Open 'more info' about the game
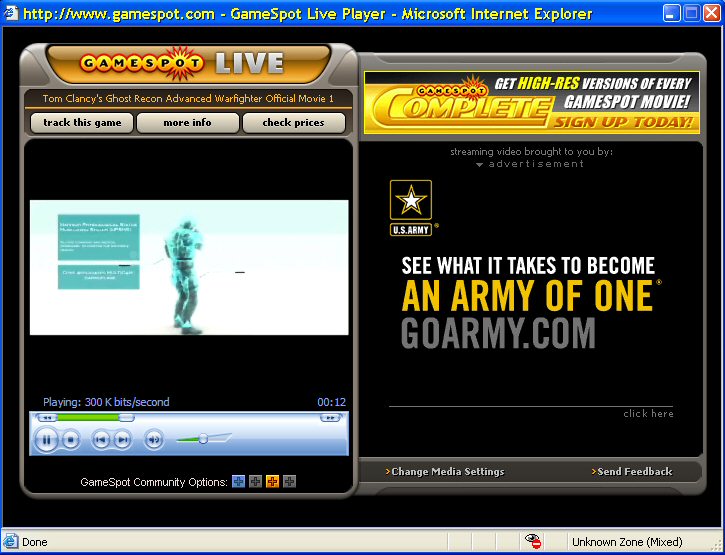 click(x=187, y=123)
